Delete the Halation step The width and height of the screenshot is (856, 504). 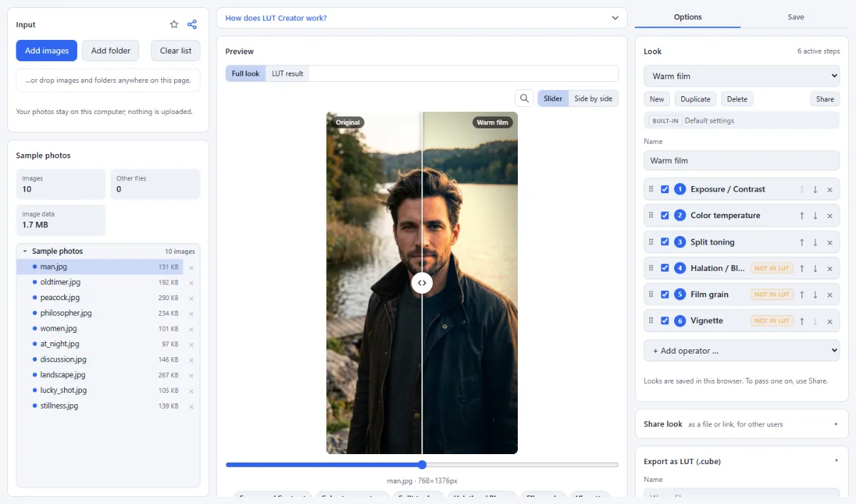coord(830,269)
